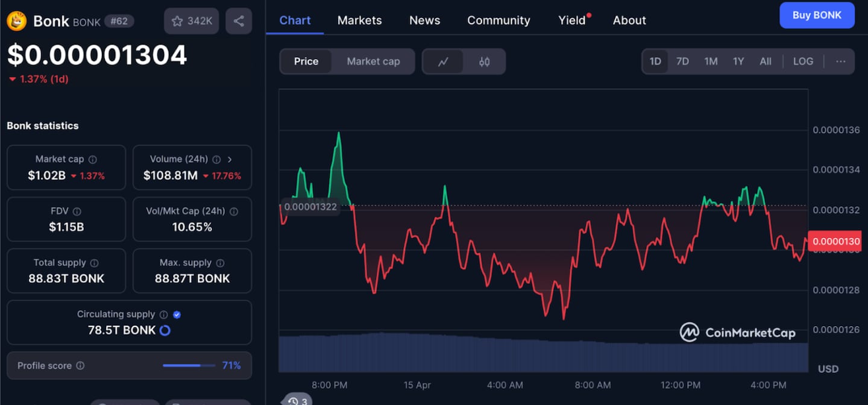
Task: Select the Price toggle
Action: pos(306,61)
